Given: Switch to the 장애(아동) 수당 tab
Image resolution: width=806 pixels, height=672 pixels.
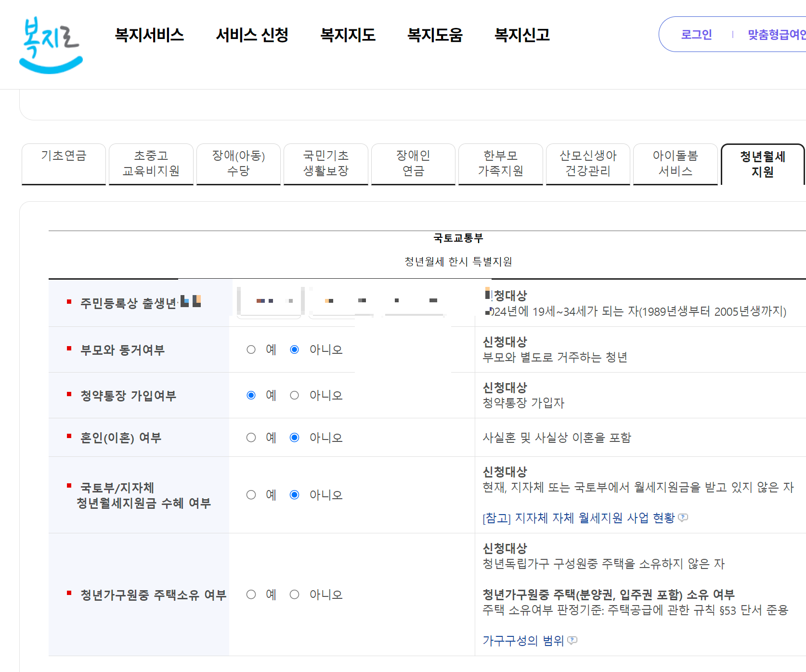Looking at the screenshot, I should point(238,164).
